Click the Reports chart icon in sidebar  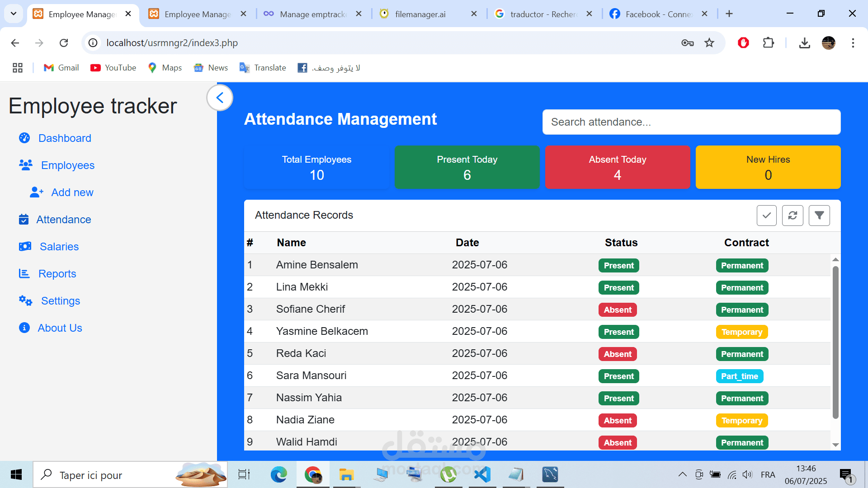click(x=24, y=274)
